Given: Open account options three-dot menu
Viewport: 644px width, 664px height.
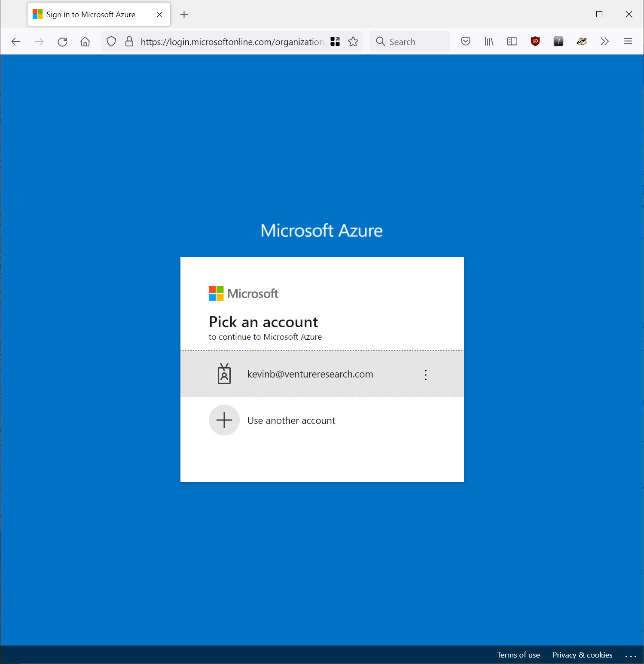Looking at the screenshot, I should click(x=425, y=375).
